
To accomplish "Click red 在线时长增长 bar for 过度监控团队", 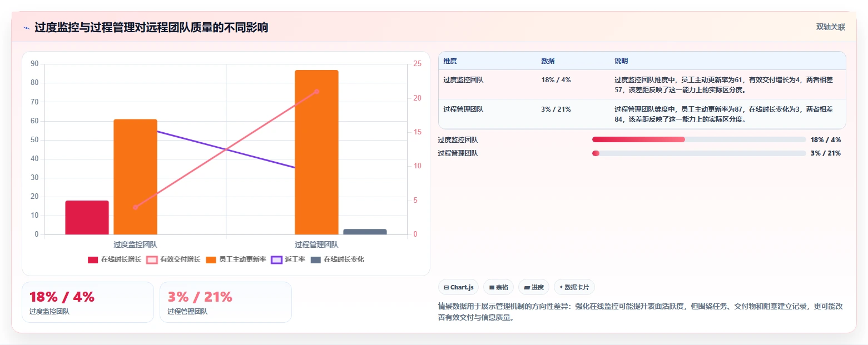I will (x=87, y=217).
